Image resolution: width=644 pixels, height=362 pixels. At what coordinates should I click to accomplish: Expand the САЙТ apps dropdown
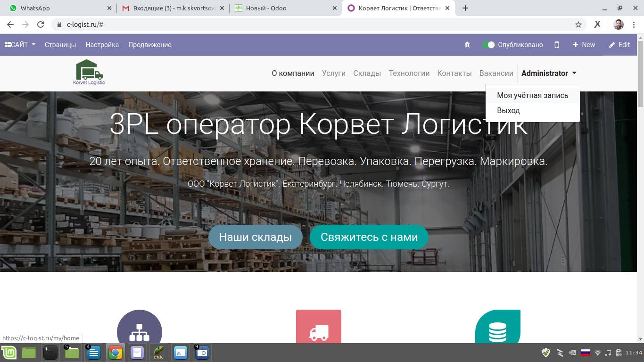coord(20,45)
